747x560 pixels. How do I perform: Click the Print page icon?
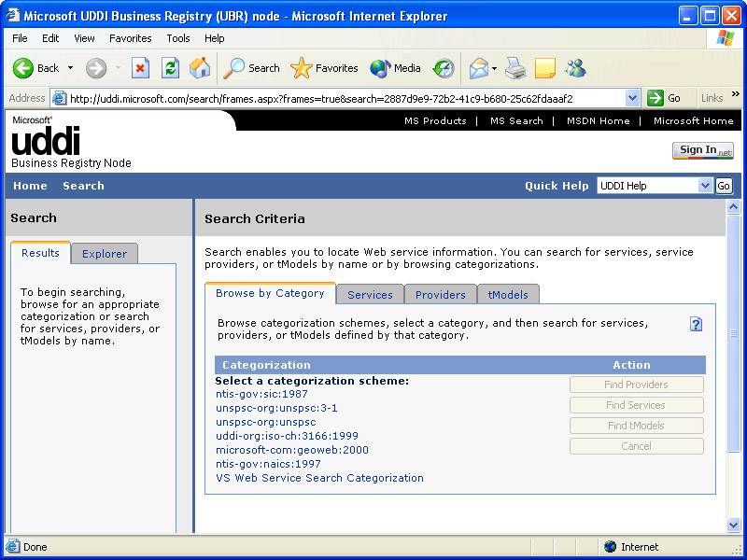click(x=515, y=68)
